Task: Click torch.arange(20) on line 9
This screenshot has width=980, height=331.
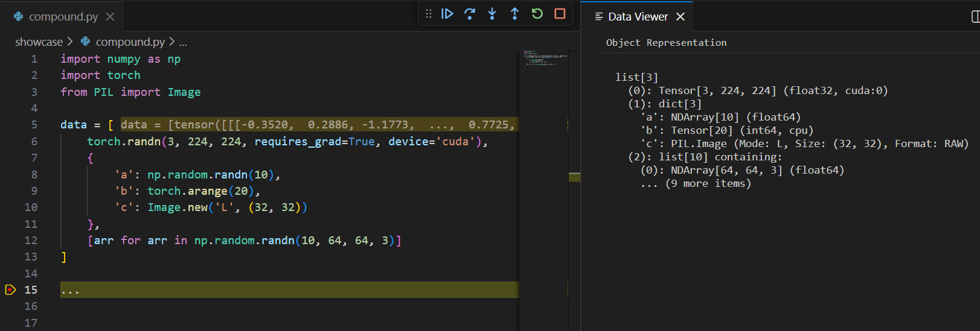Action: coord(200,191)
